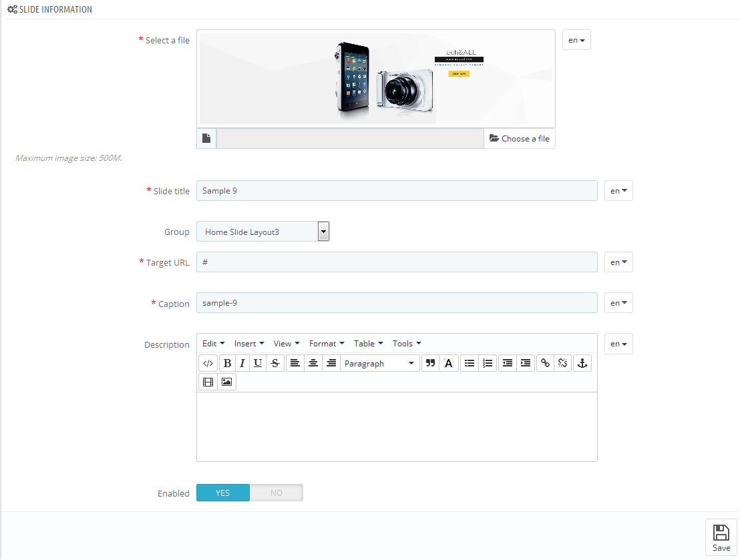Insert a blockquote in description
This screenshot has height=560, width=740.
tap(430, 364)
